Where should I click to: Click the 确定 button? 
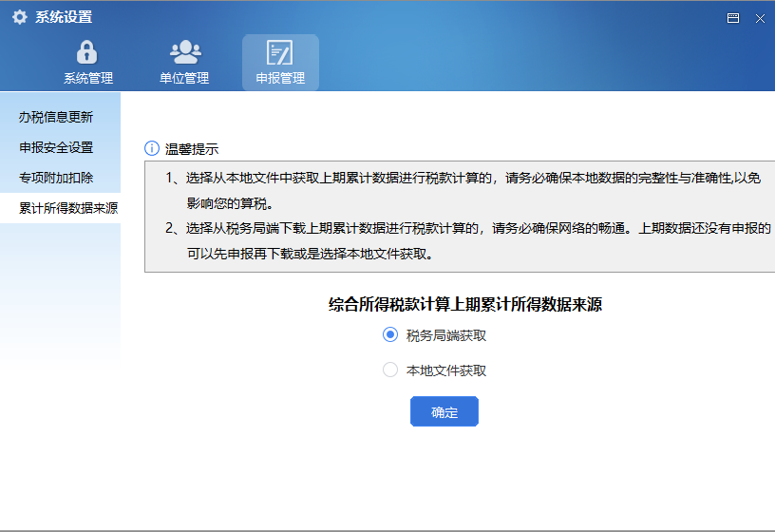[x=444, y=411]
